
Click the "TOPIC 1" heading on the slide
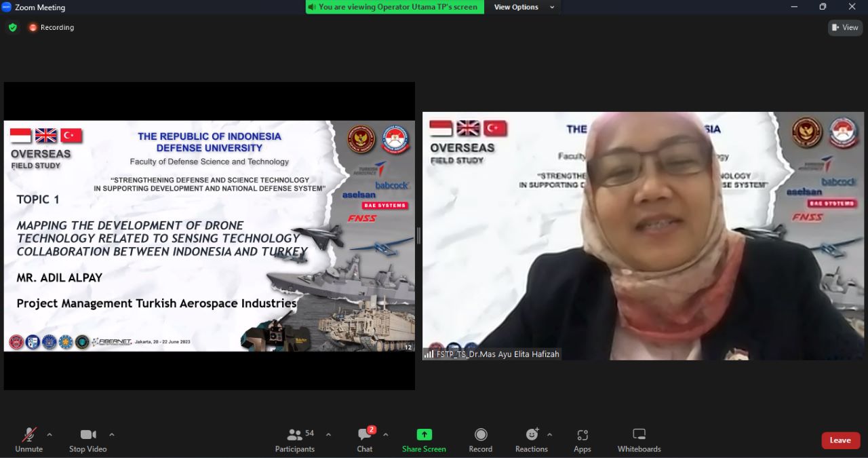click(38, 199)
